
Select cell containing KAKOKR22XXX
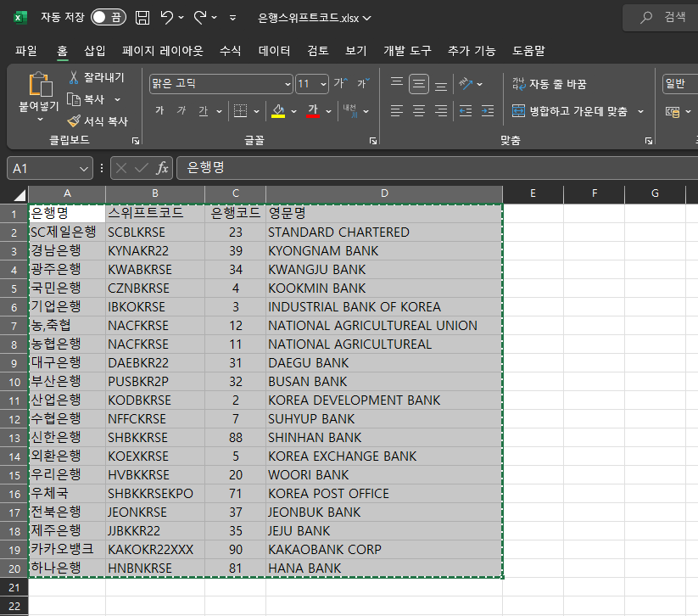pos(155,550)
